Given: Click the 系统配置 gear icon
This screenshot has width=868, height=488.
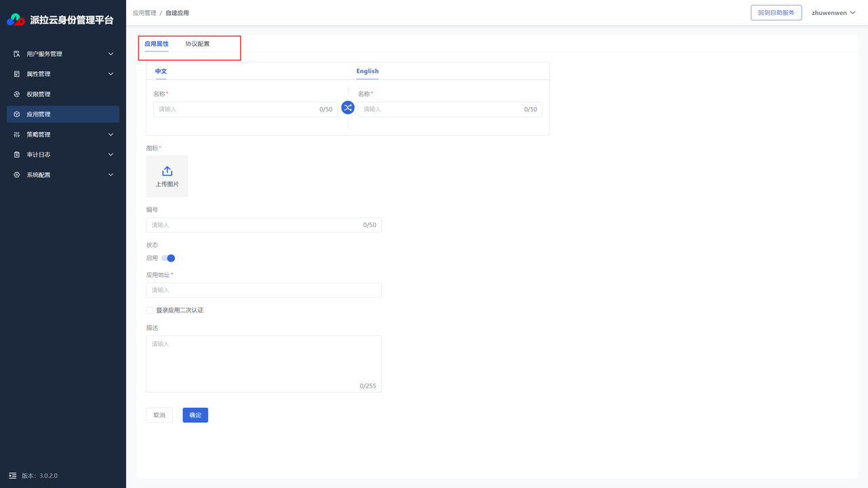Looking at the screenshot, I should (17, 175).
